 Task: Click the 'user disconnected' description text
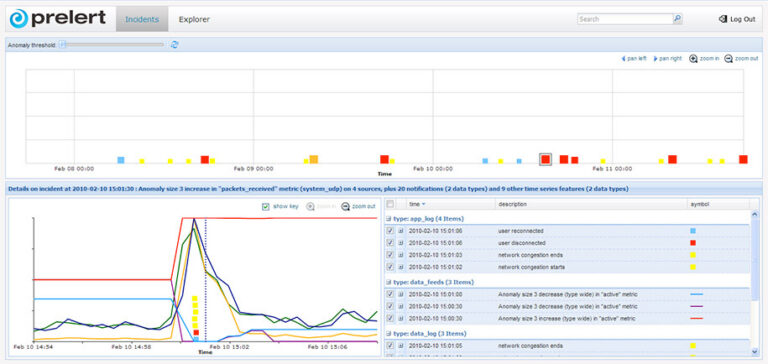click(522, 243)
